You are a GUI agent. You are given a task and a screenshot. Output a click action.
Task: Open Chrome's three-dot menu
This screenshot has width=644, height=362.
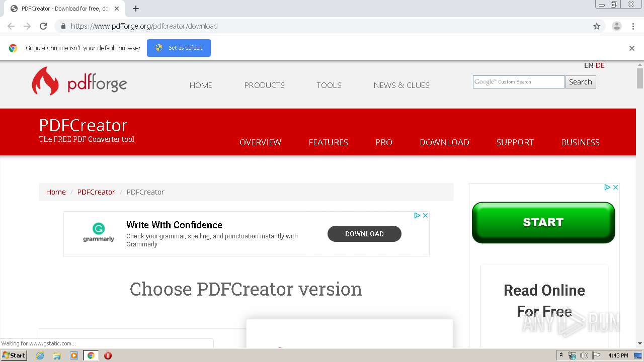point(633,26)
